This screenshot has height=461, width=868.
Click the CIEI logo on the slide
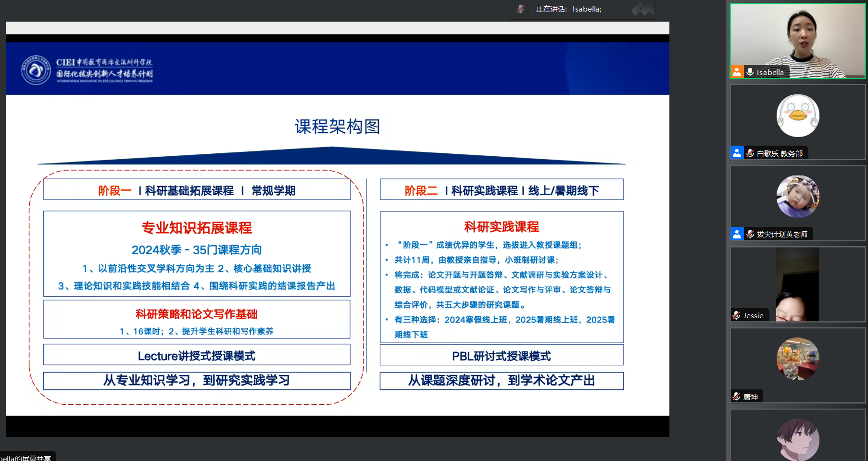[36, 70]
